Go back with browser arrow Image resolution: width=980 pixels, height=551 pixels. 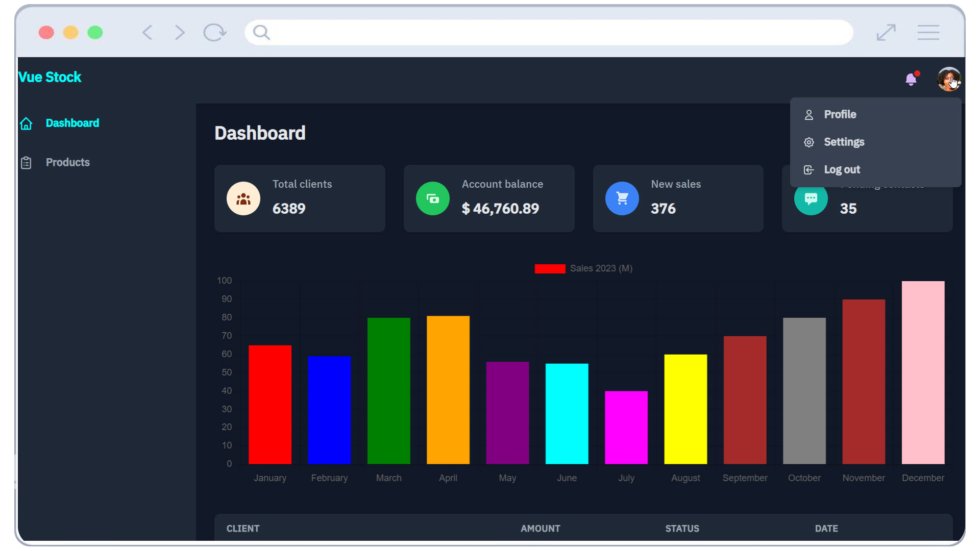pyautogui.click(x=148, y=33)
